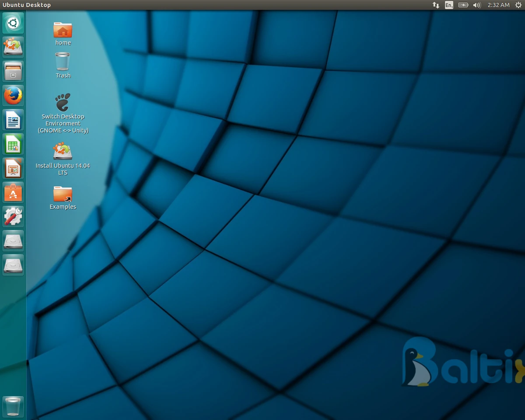Open LibreOffice Calc
The image size is (525, 420).
click(x=13, y=144)
